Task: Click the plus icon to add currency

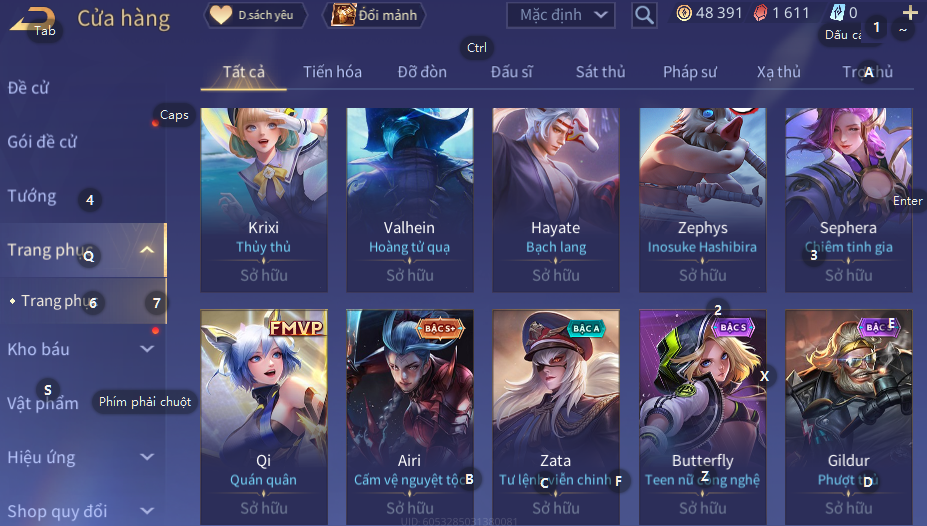Action: pos(910,12)
